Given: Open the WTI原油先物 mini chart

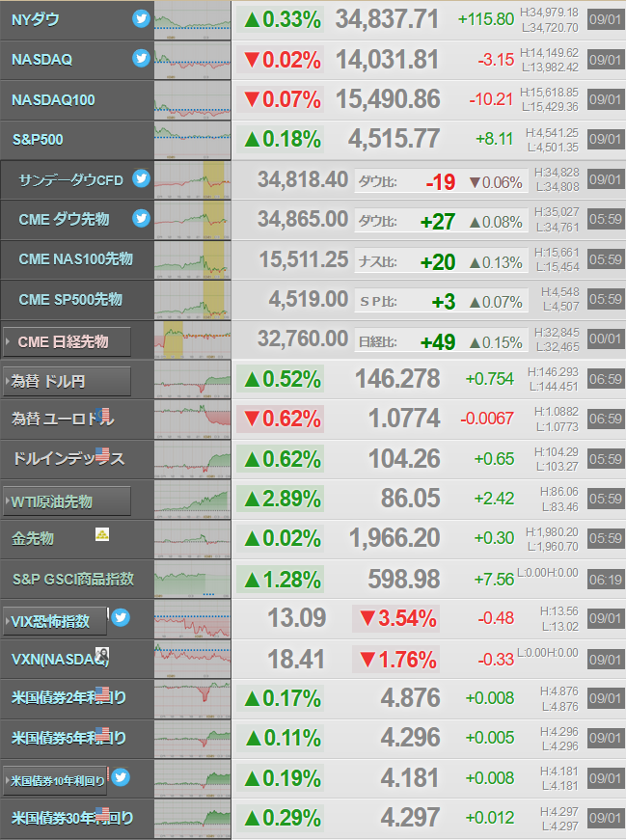Looking at the screenshot, I should [192, 500].
